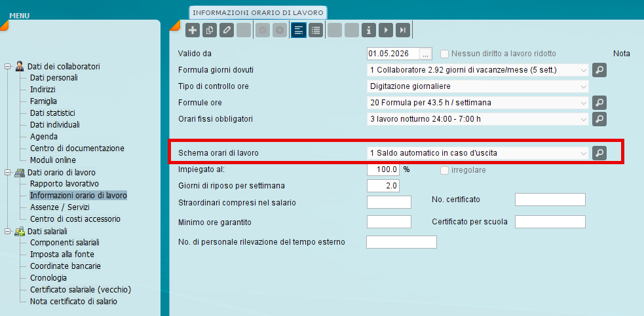
Task: Click the No. di personale rilevazione field
Action: pyautogui.click(x=401, y=242)
